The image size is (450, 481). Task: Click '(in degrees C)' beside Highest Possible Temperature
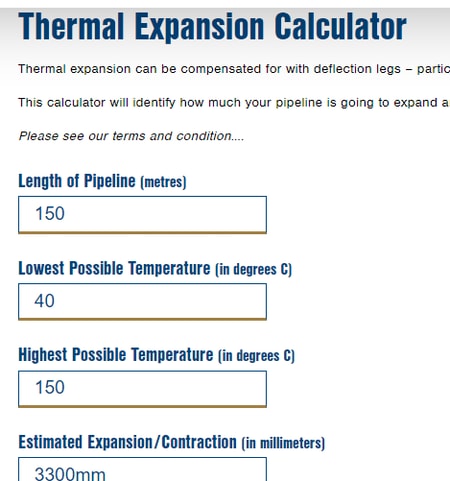click(x=256, y=356)
